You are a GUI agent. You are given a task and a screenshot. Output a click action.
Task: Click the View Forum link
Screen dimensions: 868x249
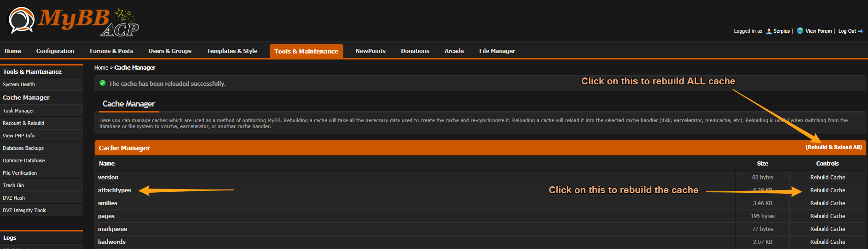coord(819,31)
